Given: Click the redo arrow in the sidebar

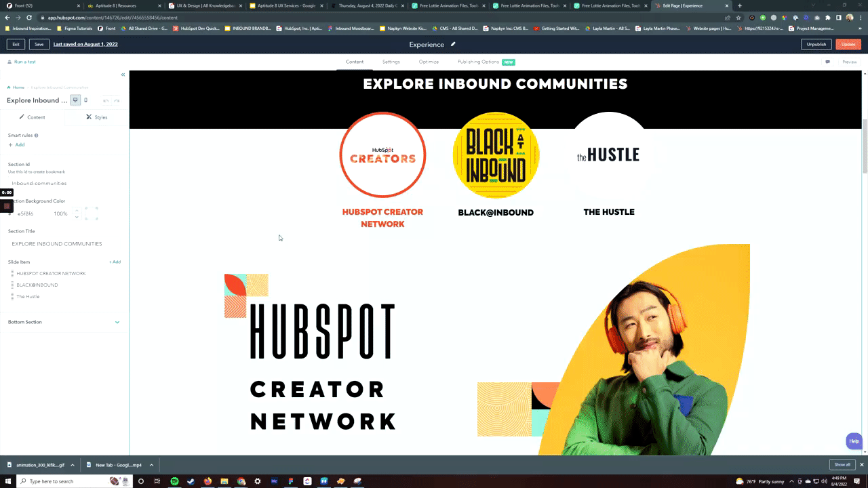Looking at the screenshot, I should (117, 100).
